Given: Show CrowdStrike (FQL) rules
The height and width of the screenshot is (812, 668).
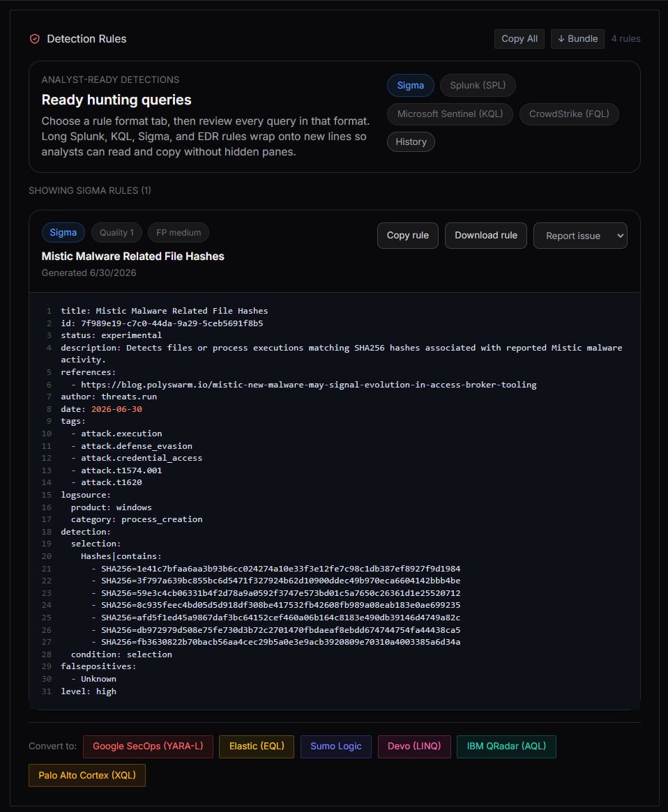Looking at the screenshot, I should 569,114.
